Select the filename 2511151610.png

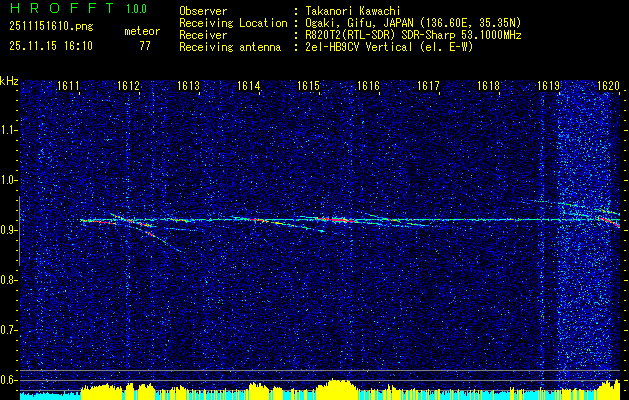point(51,27)
